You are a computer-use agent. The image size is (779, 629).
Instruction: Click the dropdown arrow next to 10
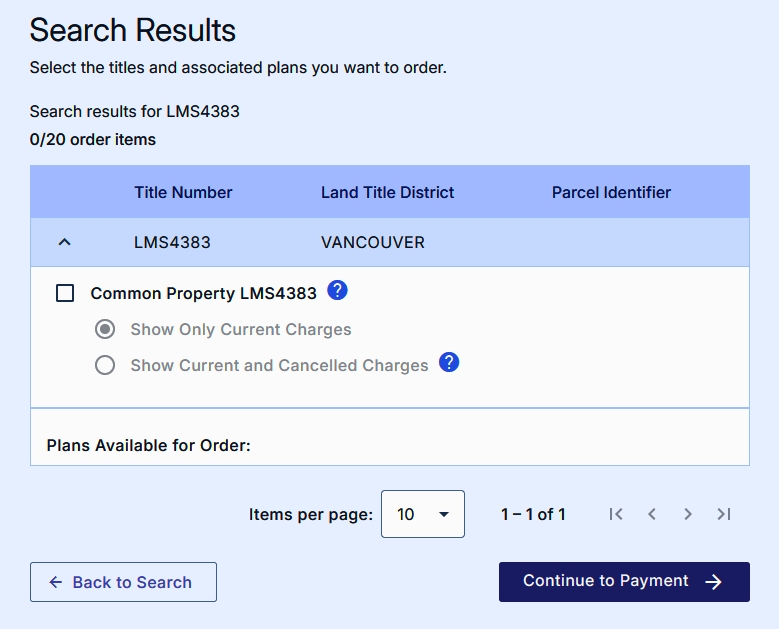point(444,514)
